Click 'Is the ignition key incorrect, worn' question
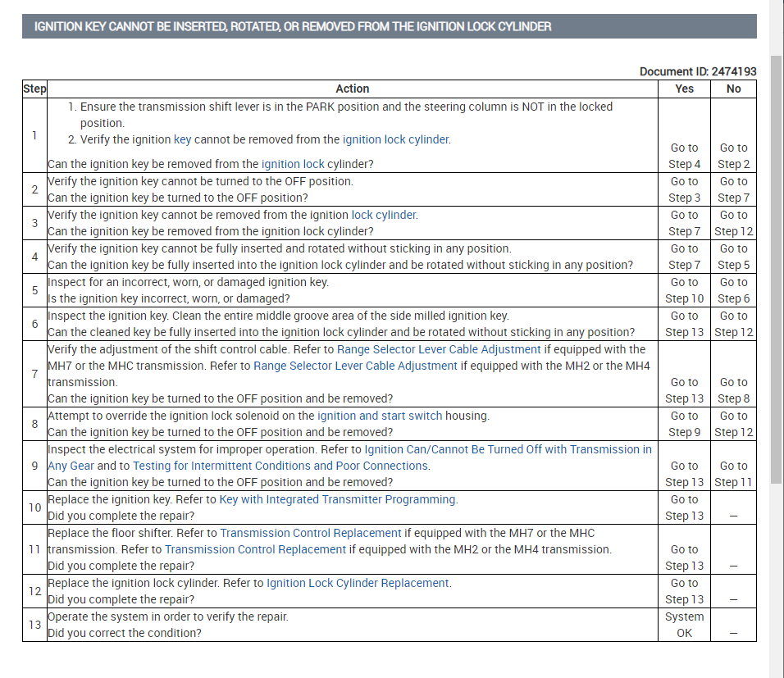Image resolution: width=784 pixels, height=678 pixels. tap(168, 298)
